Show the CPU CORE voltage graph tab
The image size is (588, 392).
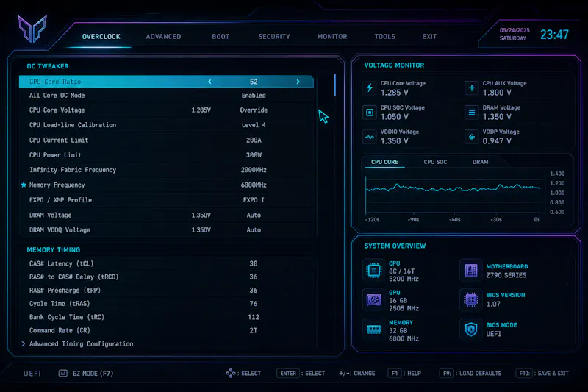[384, 162]
